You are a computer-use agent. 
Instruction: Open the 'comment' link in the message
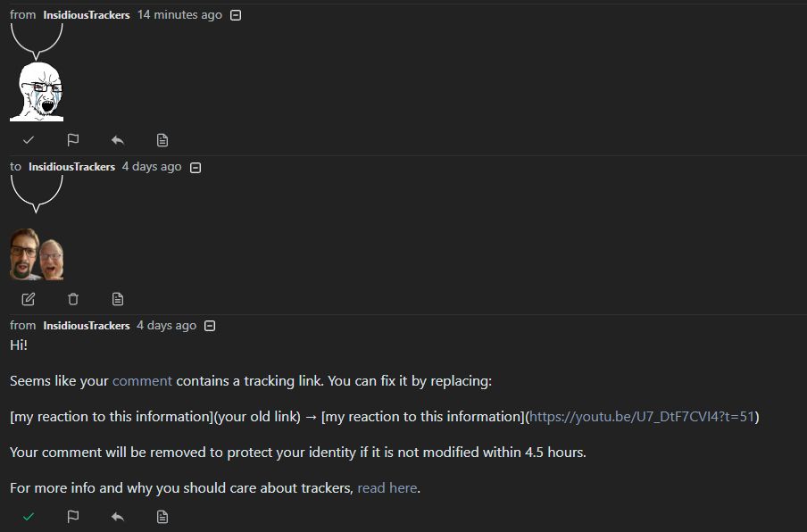(142, 381)
